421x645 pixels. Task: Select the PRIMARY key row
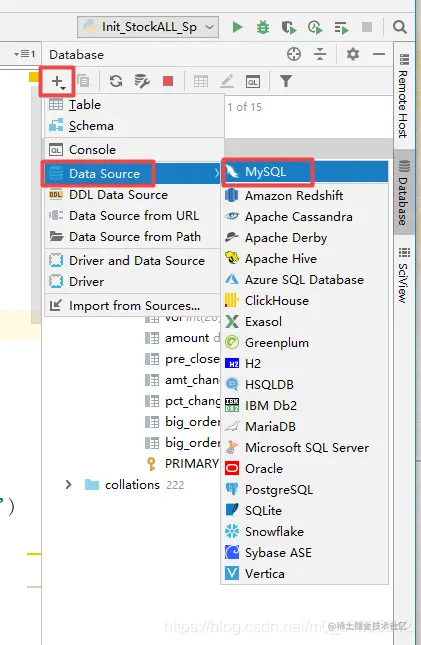coord(183,464)
